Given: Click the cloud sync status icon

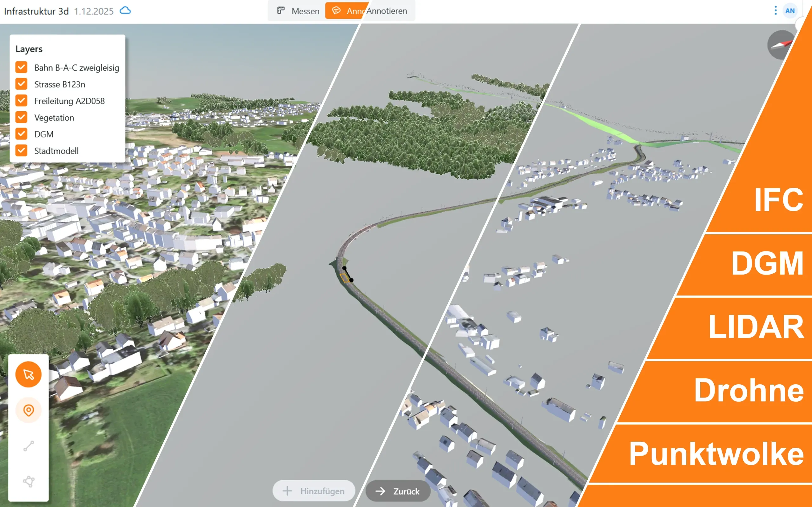Looking at the screenshot, I should tap(125, 11).
